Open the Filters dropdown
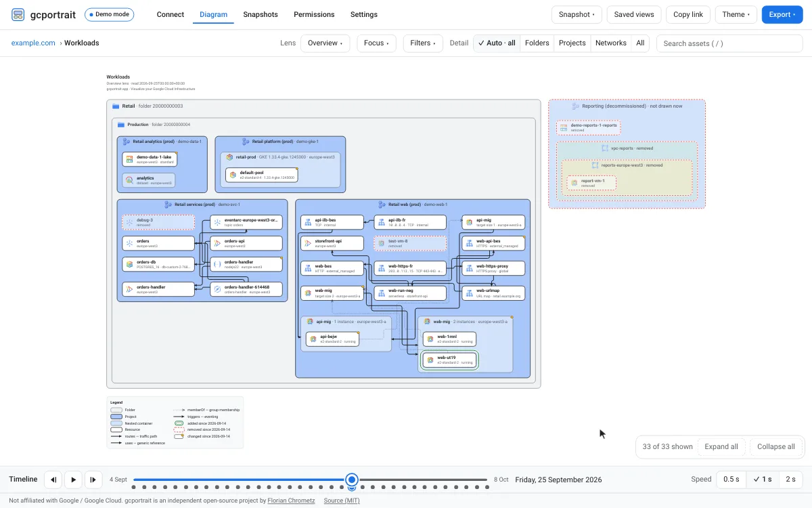The image size is (812, 508). pos(423,43)
